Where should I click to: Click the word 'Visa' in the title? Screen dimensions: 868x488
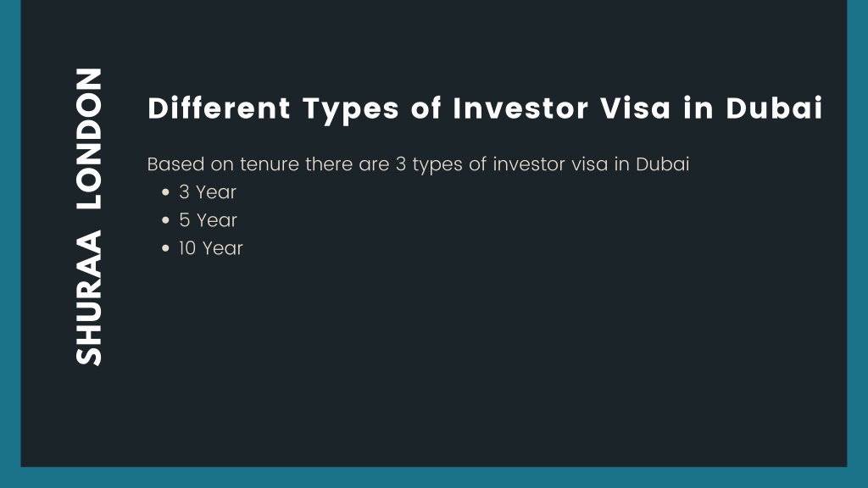click(636, 108)
